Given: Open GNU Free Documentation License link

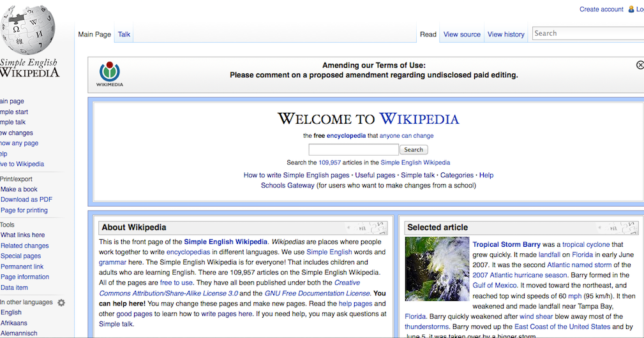Looking at the screenshot, I should pyautogui.click(x=317, y=293).
